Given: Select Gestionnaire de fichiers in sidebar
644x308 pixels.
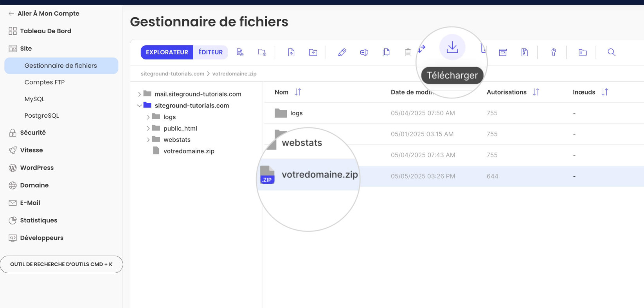Looking at the screenshot, I should [61, 66].
